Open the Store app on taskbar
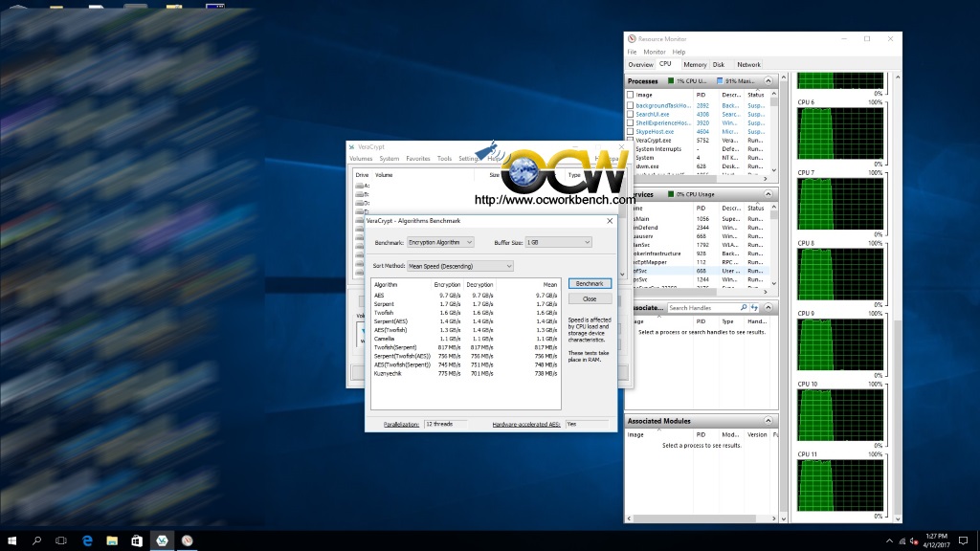Image resolution: width=980 pixels, height=551 pixels. click(137, 540)
